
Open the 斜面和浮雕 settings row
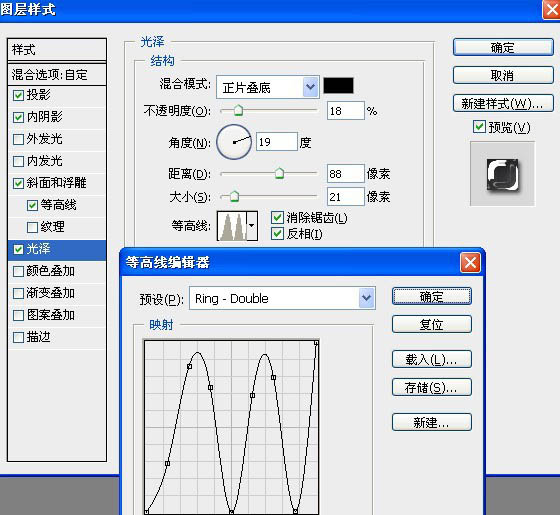(x=57, y=183)
